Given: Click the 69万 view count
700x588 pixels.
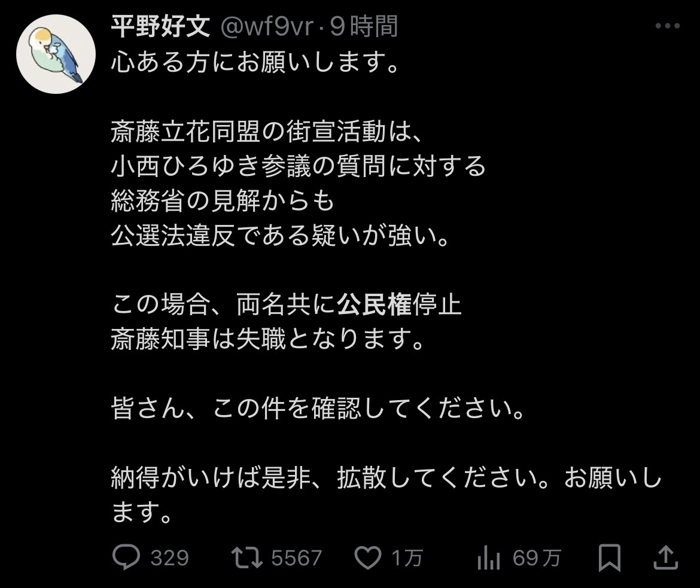Looking at the screenshot, I should point(537,557).
